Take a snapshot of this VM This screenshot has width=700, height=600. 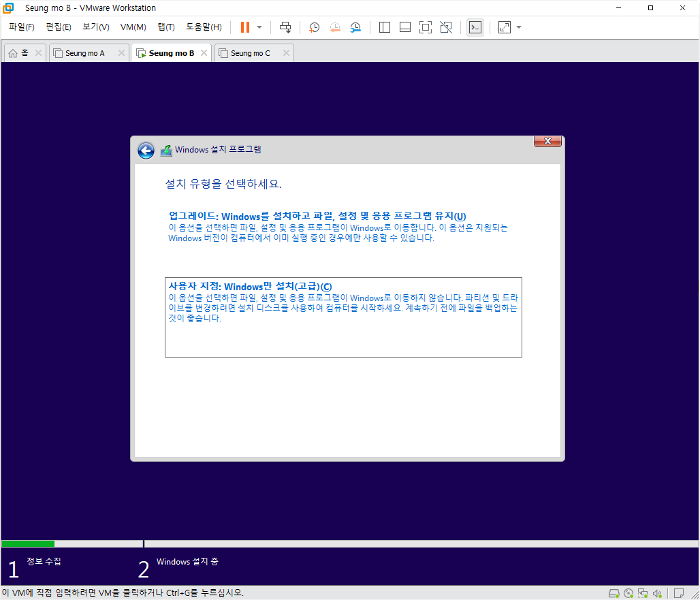[315, 27]
